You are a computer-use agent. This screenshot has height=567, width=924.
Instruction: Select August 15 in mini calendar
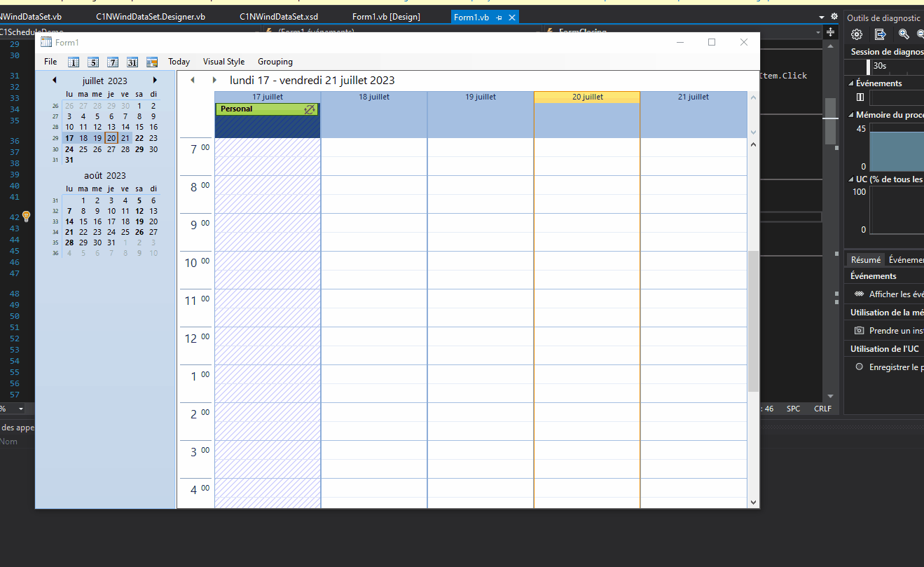83,221
